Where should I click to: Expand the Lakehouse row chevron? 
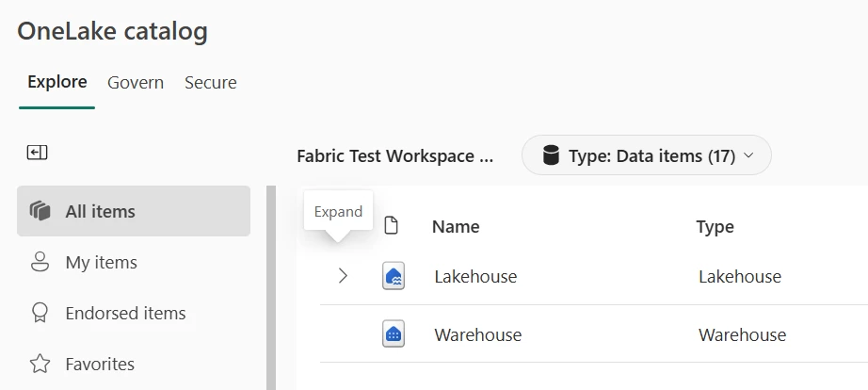[343, 275]
